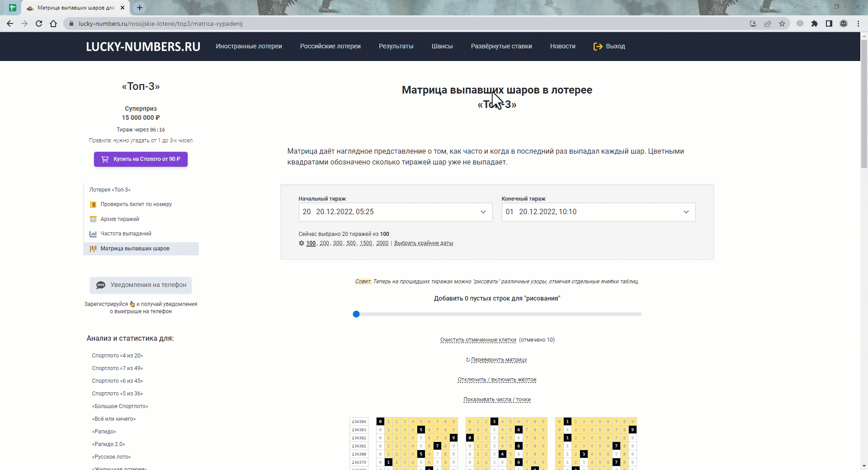Toggle Показывать числа / точки display mode
The image size is (868, 470).
pos(497,399)
